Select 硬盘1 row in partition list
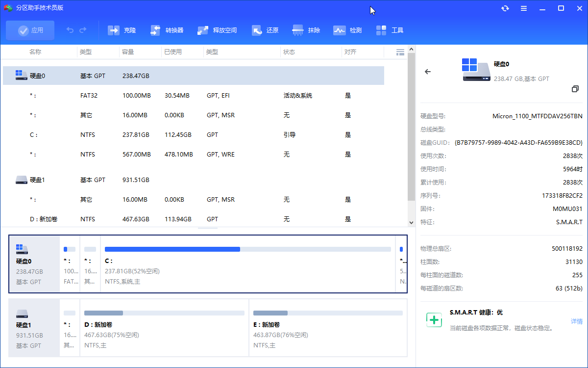The image size is (588, 368). coord(194,180)
